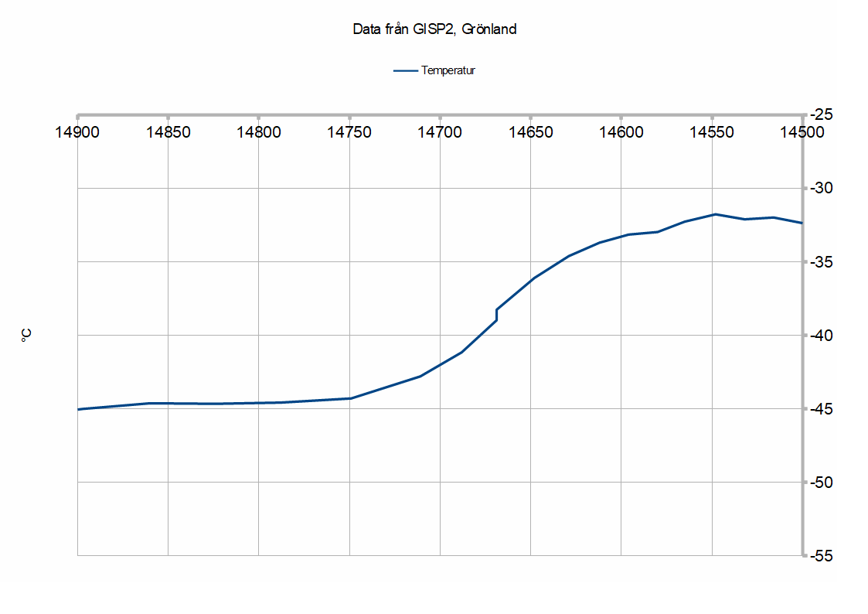
Task: Click the y-axis value -45
Action: 822,409
